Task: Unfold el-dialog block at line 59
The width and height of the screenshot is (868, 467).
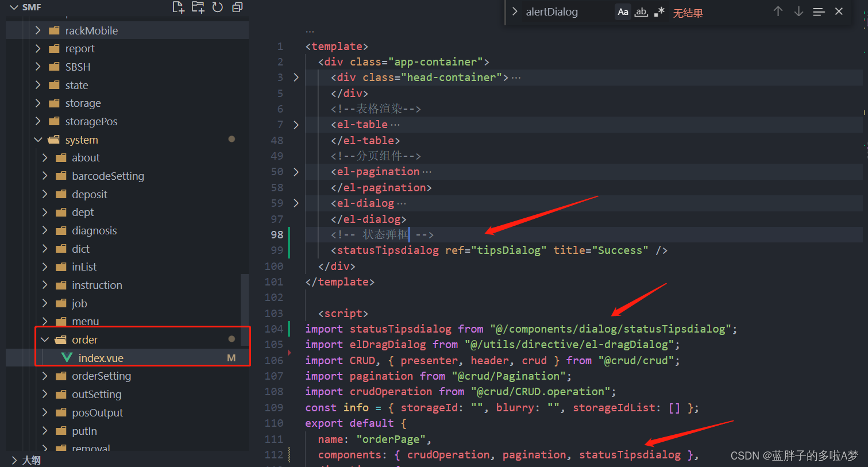Action: tap(296, 203)
